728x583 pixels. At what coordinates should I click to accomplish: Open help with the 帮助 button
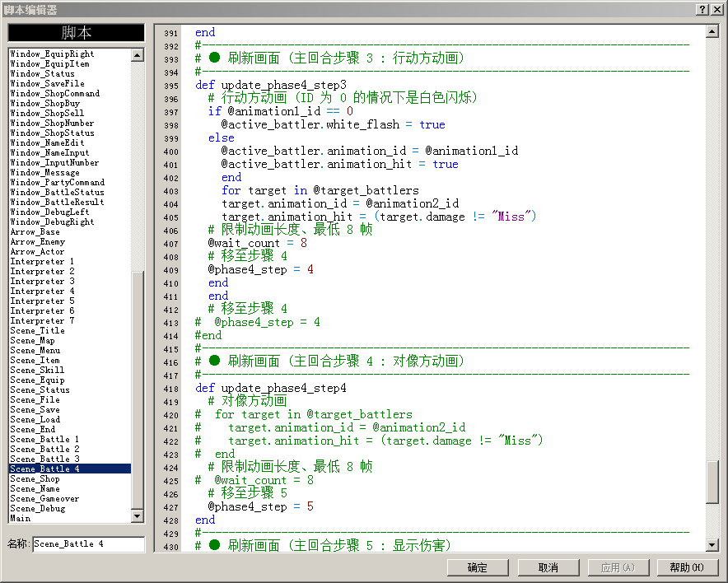(x=687, y=567)
